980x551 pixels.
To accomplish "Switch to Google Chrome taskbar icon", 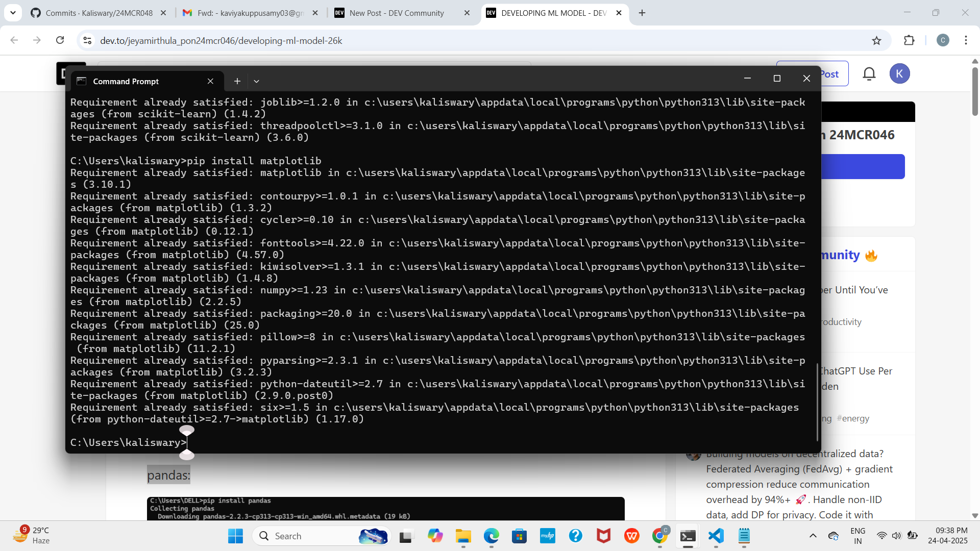I will (659, 536).
